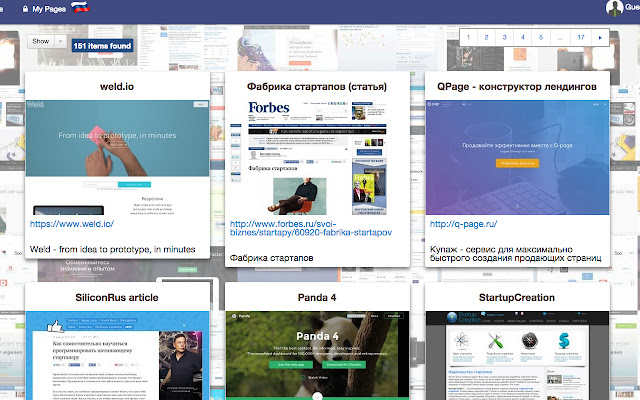Open the Panda 4 card title
The height and width of the screenshot is (400, 640).
317,298
